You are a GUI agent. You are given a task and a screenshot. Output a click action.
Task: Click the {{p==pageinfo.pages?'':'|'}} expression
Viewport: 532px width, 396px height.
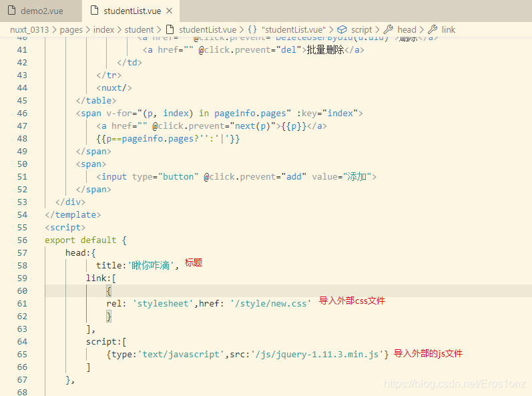point(168,139)
